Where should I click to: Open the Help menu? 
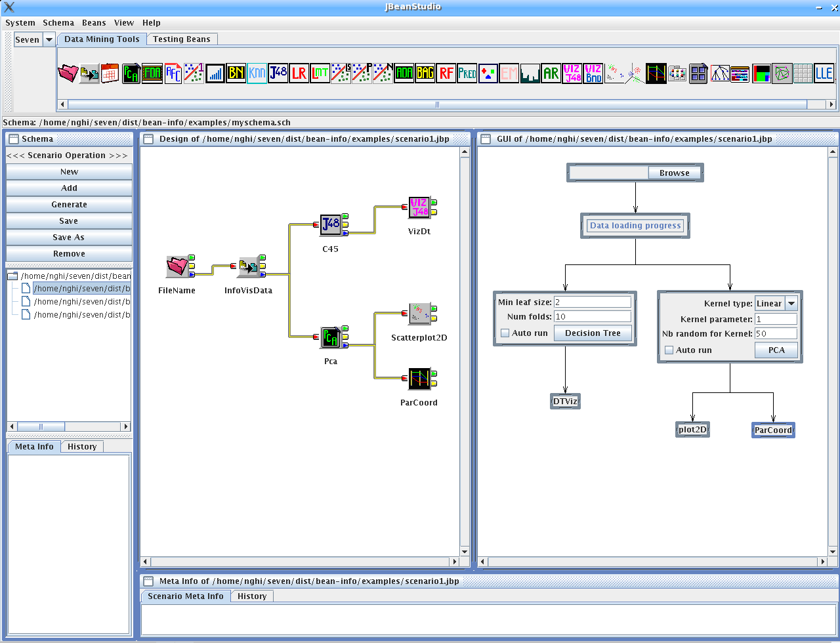click(152, 23)
